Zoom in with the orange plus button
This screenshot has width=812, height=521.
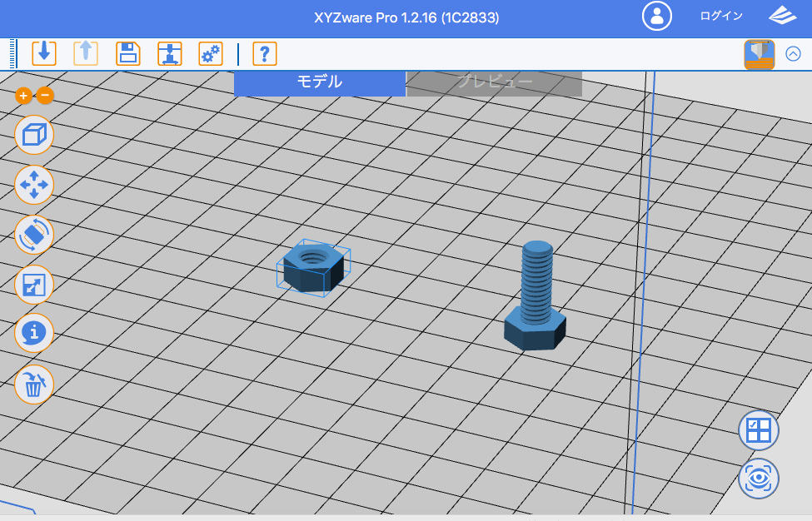click(x=23, y=96)
